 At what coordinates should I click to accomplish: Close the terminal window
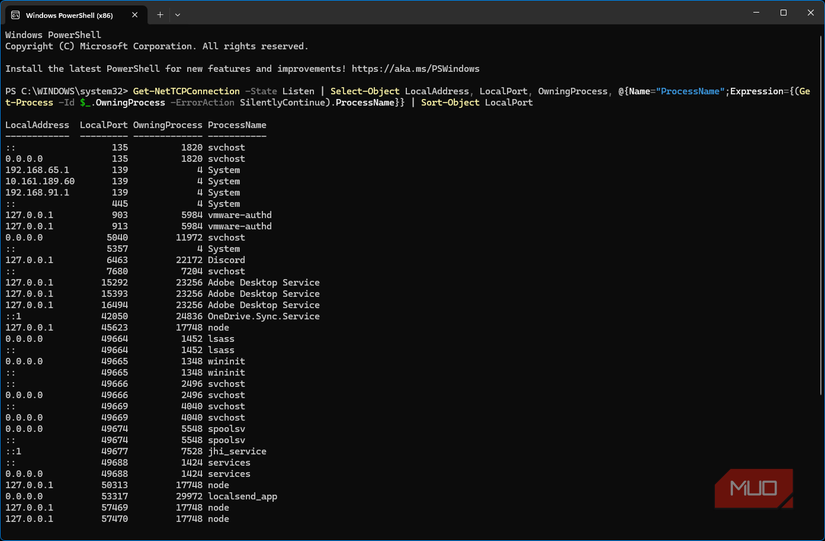pyautogui.click(x=810, y=13)
